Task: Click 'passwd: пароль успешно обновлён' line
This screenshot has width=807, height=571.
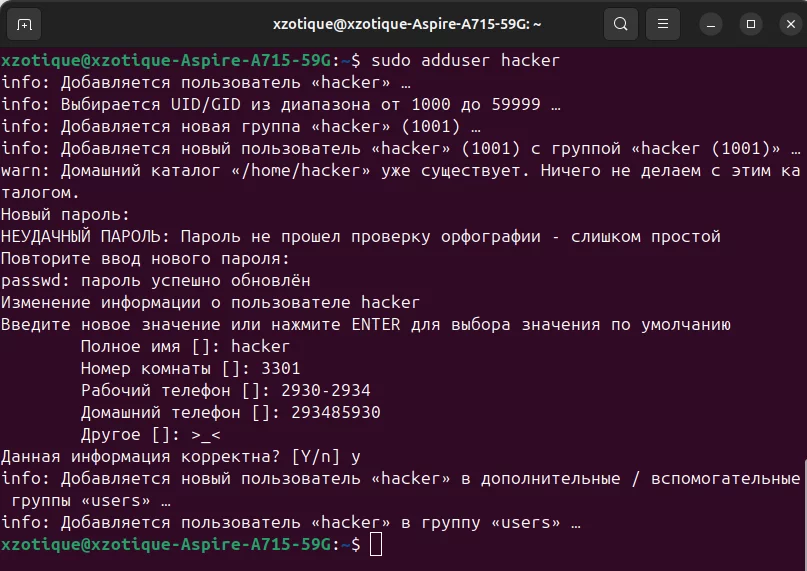Action: 155,281
